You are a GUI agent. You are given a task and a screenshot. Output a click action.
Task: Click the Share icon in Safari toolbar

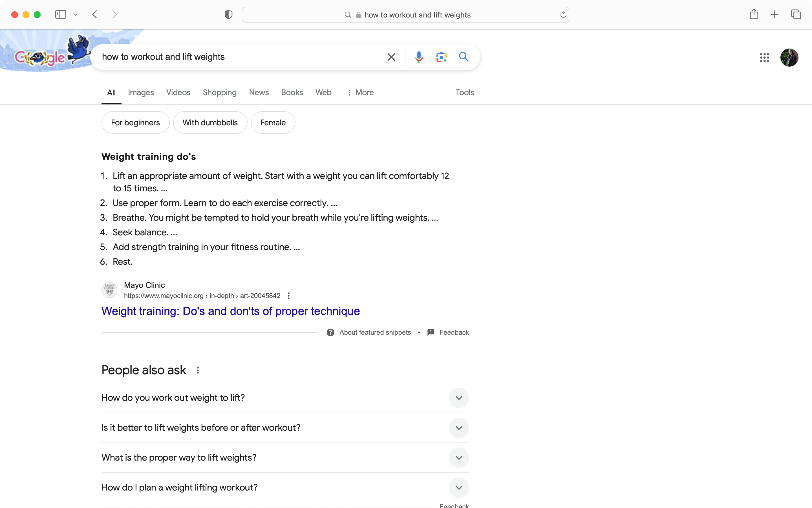[754, 14]
